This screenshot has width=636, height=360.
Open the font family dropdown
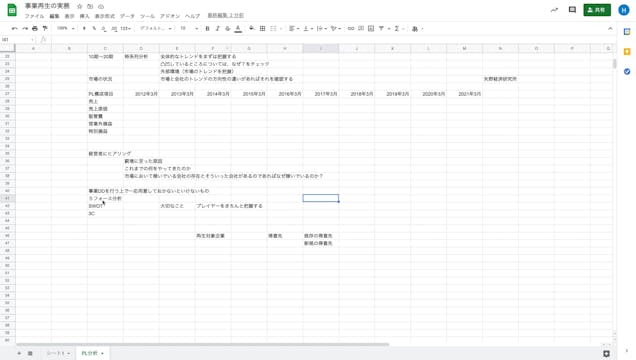[x=156, y=28]
